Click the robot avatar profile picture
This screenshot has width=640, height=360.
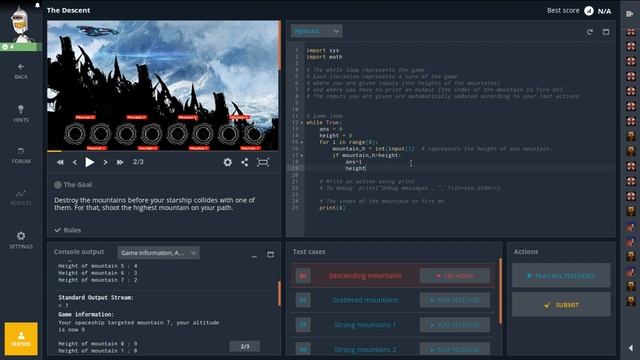(x=20, y=23)
